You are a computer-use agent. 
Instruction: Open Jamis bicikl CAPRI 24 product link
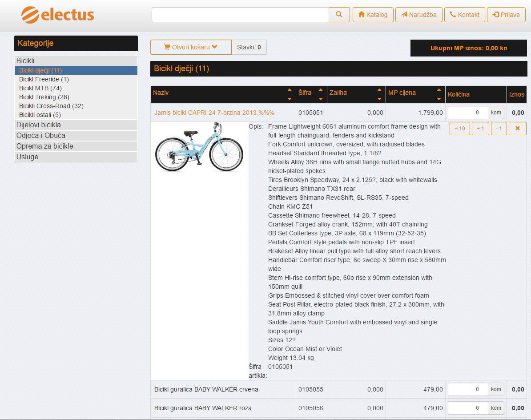tap(214, 113)
